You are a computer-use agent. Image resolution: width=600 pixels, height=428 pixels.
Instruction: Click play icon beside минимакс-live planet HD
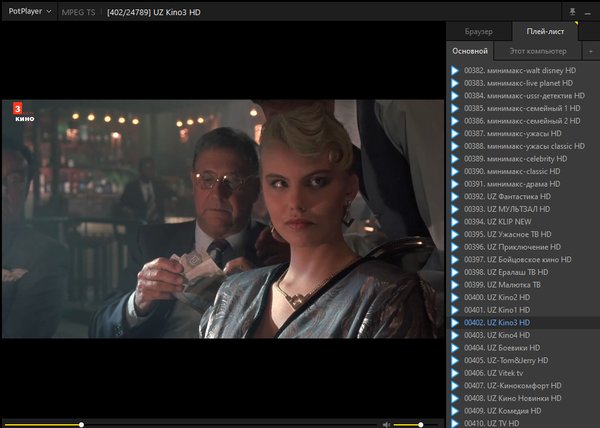tap(455, 83)
